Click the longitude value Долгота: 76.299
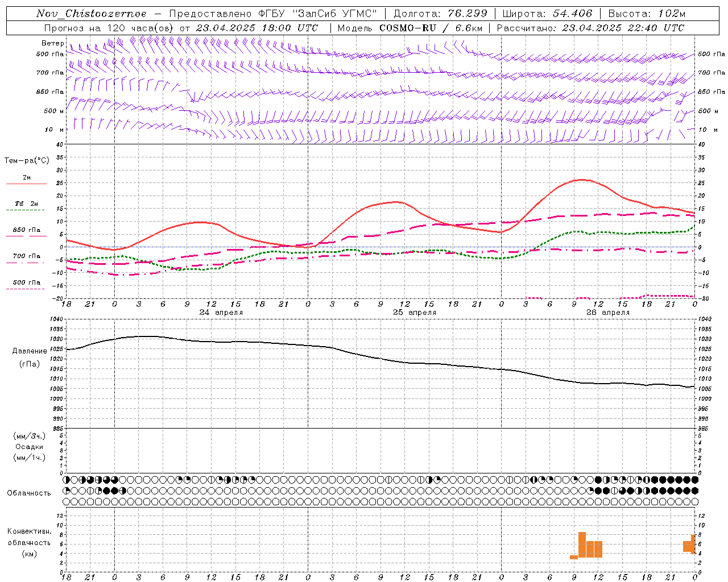728x582 pixels. [x=441, y=14]
